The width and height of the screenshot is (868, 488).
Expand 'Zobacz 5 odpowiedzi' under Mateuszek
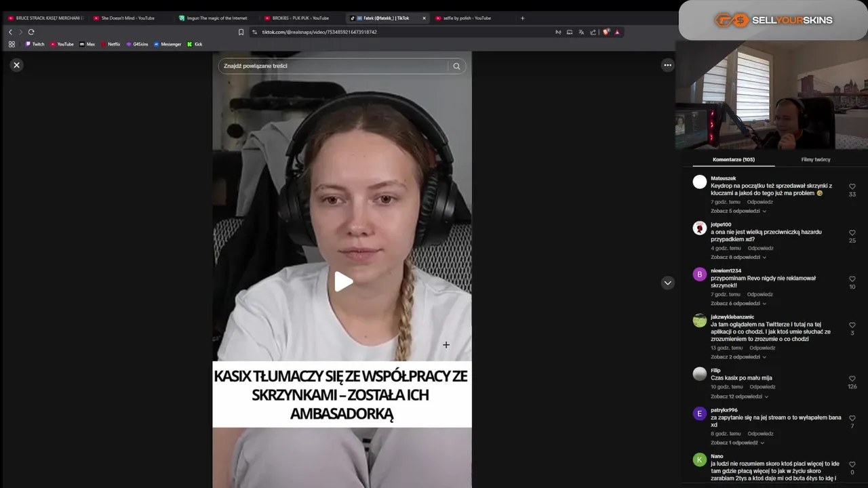pos(738,211)
